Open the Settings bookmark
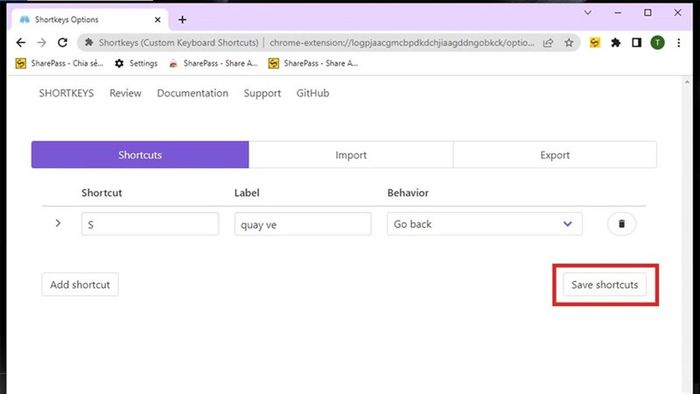The height and width of the screenshot is (394, 700). 136,63
